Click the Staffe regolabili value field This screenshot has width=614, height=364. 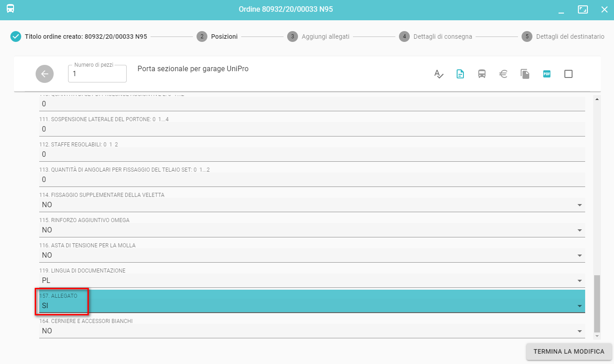(x=311, y=155)
